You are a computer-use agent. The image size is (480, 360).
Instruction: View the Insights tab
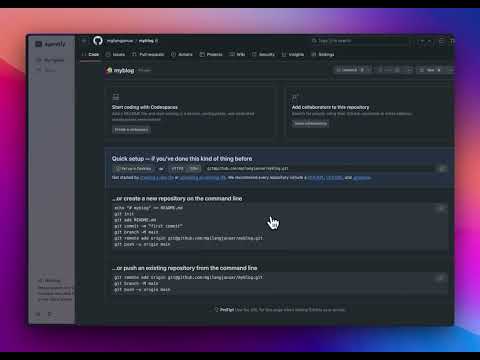coord(293,54)
